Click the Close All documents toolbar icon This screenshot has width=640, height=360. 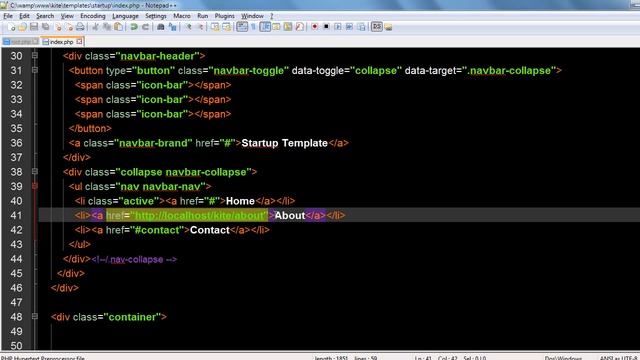click(x=69, y=27)
